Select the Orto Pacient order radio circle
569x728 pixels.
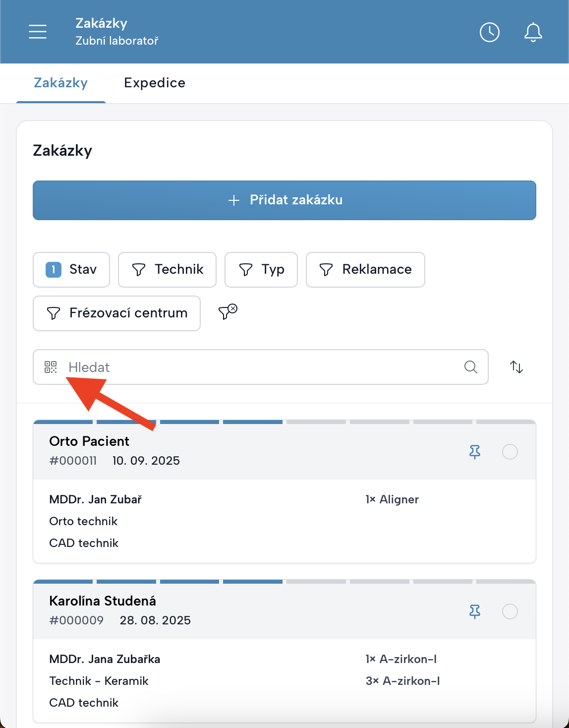pyautogui.click(x=510, y=452)
